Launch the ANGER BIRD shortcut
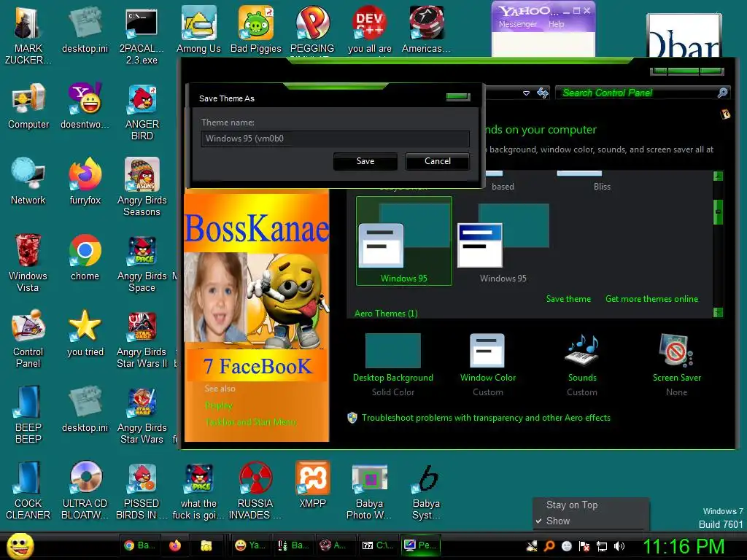The height and width of the screenshot is (560, 747). (x=142, y=112)
